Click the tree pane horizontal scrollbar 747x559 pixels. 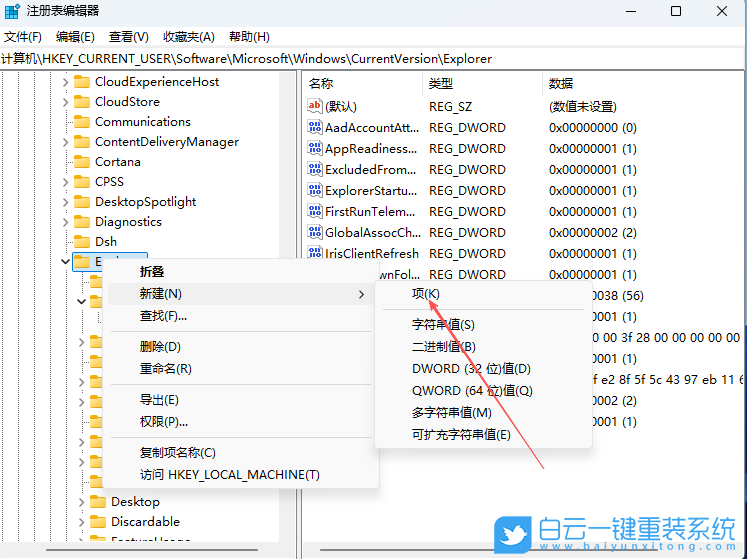coord(152,549)
